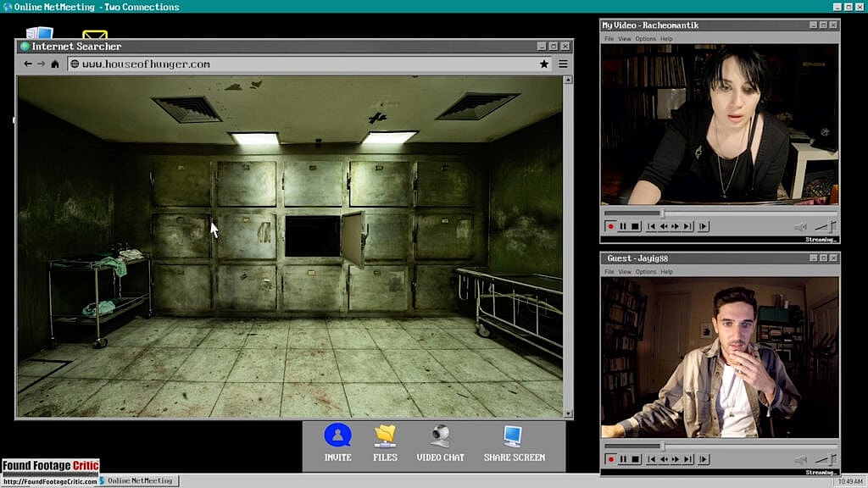
Task: Click the browser home icon
Action: tap(55, 64)
